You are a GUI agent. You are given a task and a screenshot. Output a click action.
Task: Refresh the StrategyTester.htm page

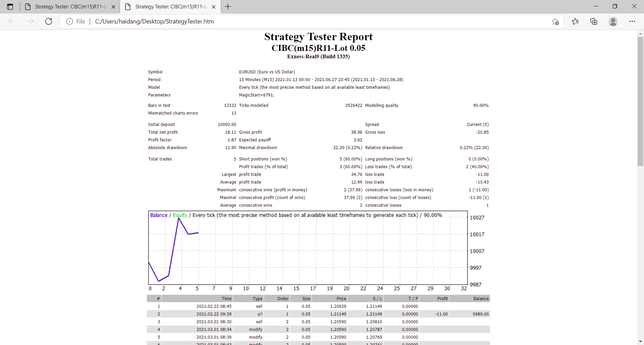pyautogui.click(x=49, y=21)
